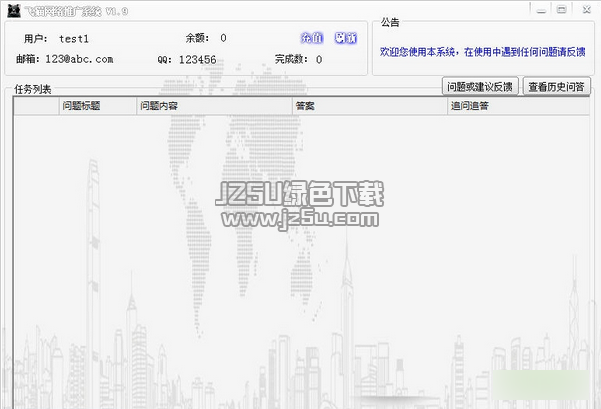Click the 余额 balance value 0
601x409 pixels.
[x=223, y=38]
